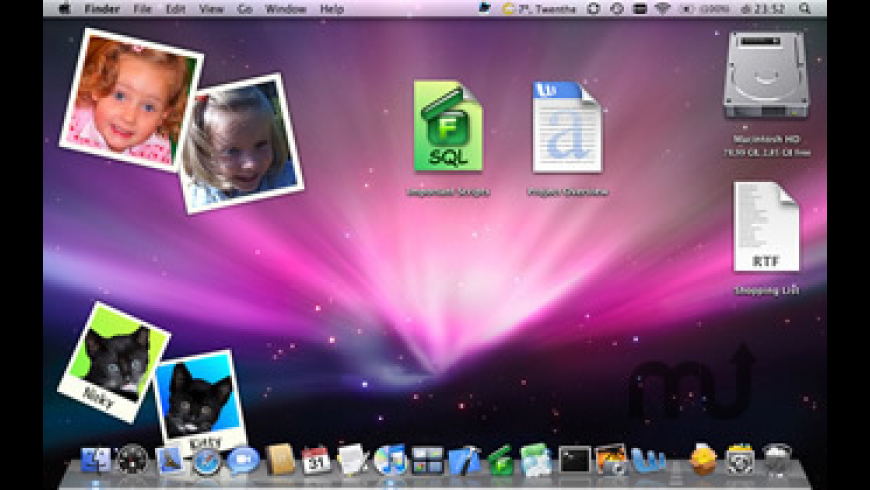
Task: Open the File menu
Action: 143,9
